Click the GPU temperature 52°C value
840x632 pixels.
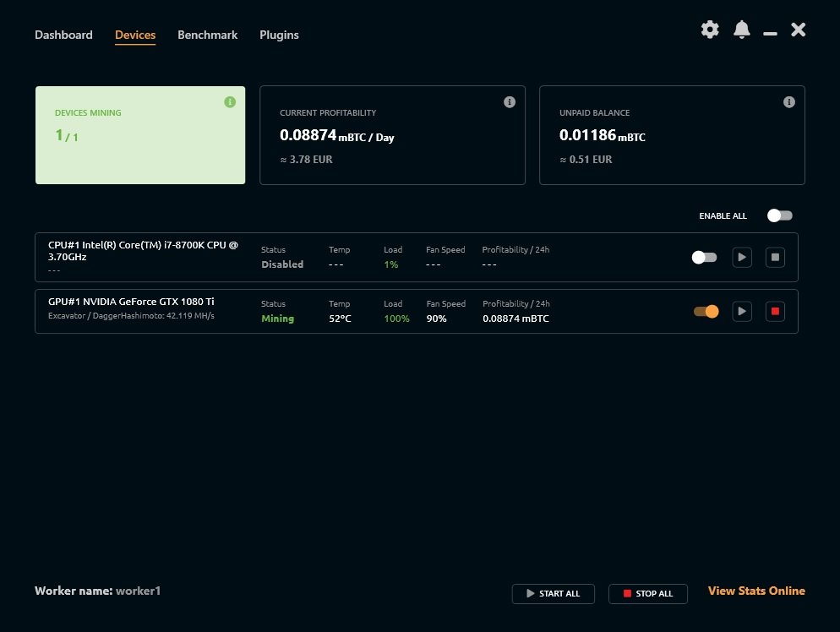tap(341, 319)
